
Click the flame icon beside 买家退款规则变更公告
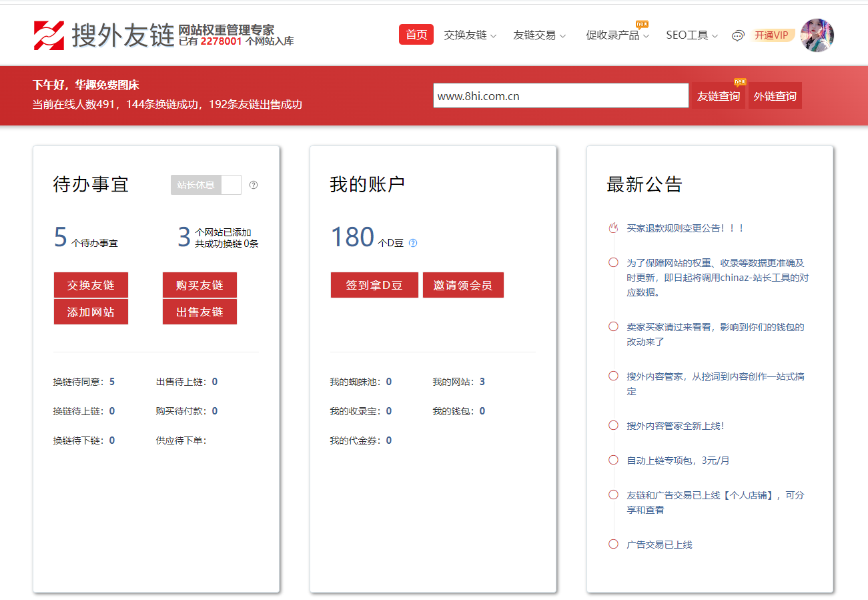[x=613, y=228]
